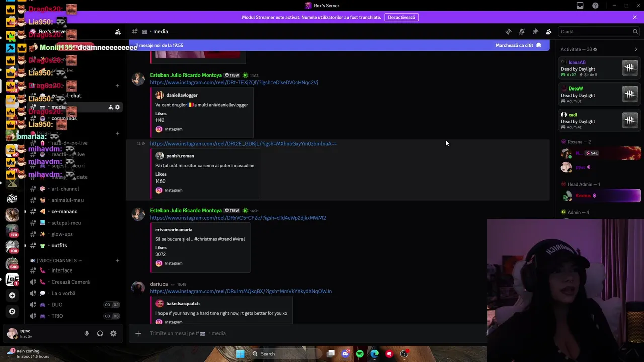Click Marchează ca citit button
The height and width of the screenshot is (362, 644).
coord(518,45)
